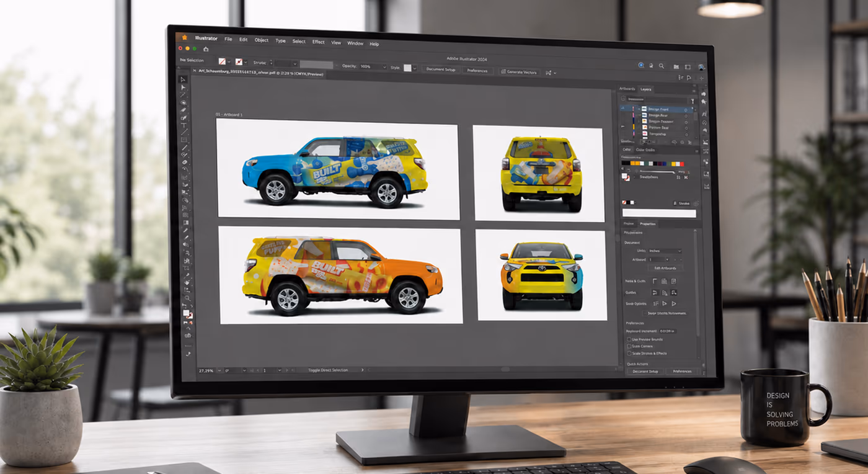Viewport: 868px width, 474px height.
Task: Open the zoom level dropdown in status bar
Action: (x=219, y=370)
